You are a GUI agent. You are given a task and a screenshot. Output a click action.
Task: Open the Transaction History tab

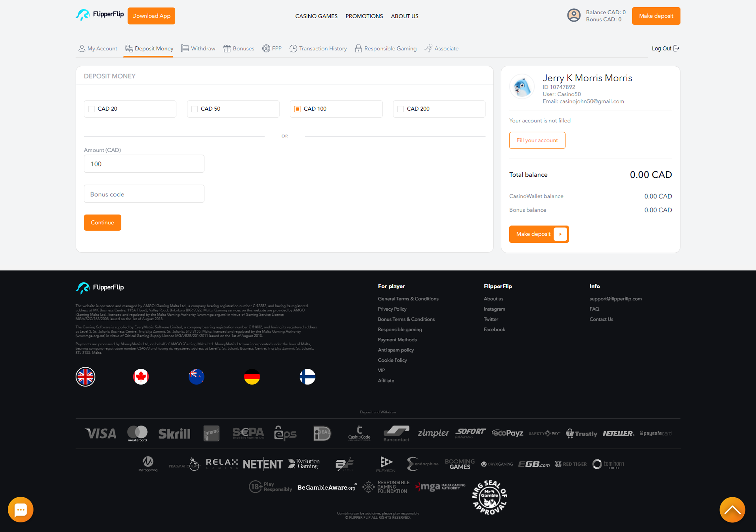pos(318,48)
